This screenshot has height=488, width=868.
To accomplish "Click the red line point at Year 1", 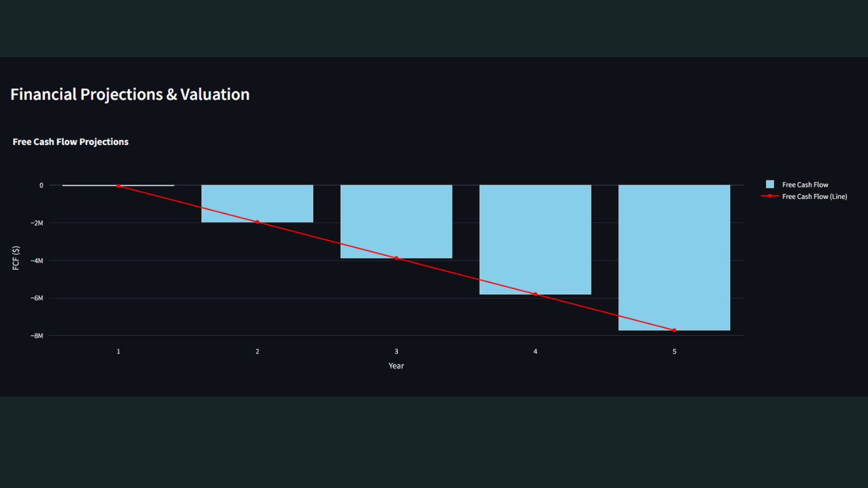I will coord(118,186).
